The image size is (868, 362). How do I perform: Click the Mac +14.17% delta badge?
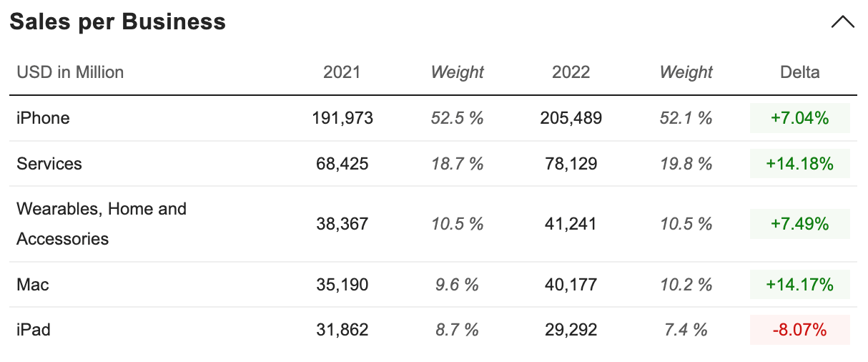799,285
